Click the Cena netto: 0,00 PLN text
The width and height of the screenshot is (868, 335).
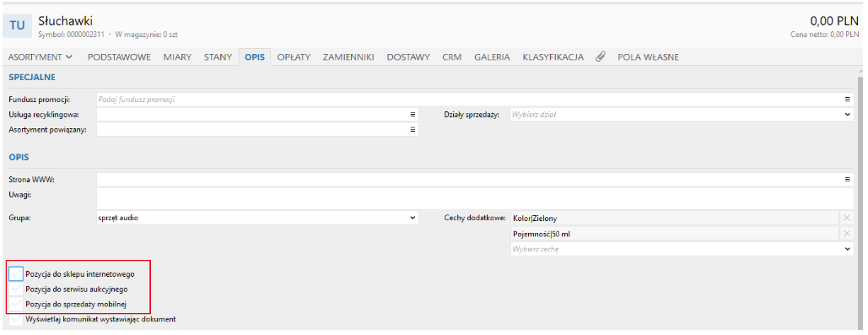825,35
